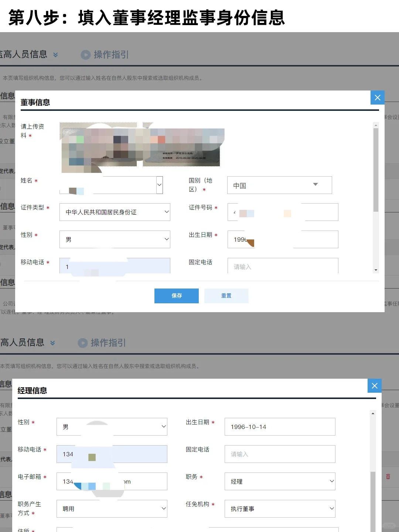Open the lower 操作指引 link

[108, 343]
